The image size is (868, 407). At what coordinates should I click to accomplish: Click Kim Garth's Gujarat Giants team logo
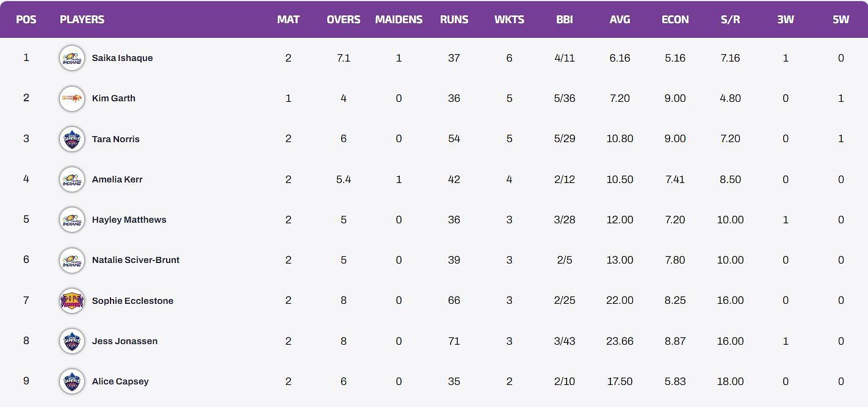pyautogui.click(x=72, y=98)
